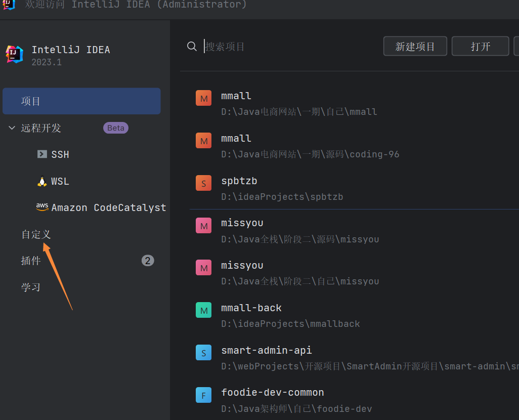519x420 pixels.
Task: Click the window title bar app icon
Action: pyautogui.click(x=9, y=5)
